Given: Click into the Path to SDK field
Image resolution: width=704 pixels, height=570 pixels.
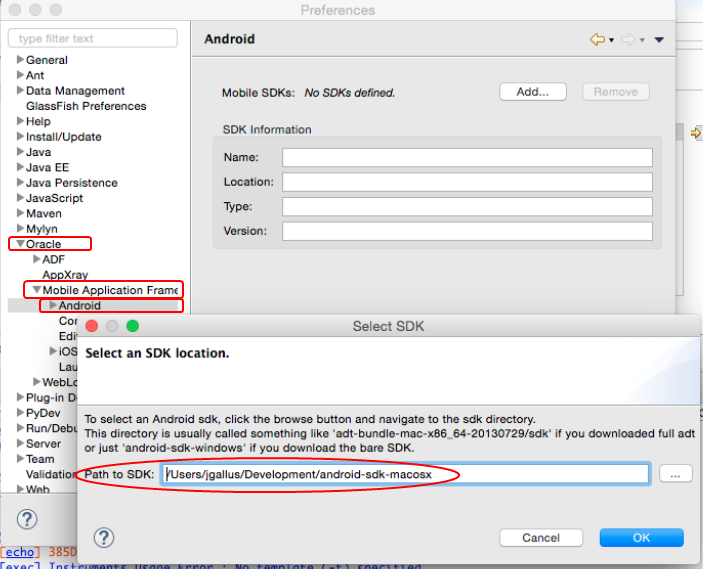Looking at the screenshot, I should [405, 474].
